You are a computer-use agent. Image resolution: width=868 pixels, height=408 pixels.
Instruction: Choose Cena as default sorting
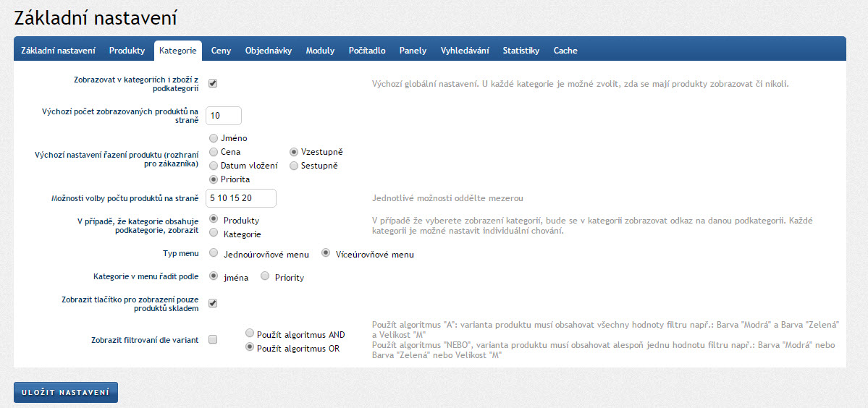point(214,152)
